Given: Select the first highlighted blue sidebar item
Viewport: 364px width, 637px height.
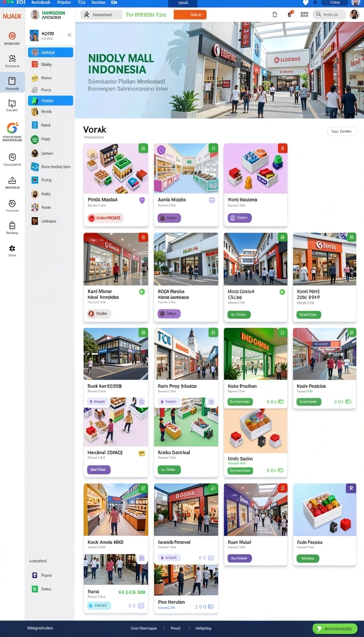Looking at the screenshot, I should tap(50, 52).
